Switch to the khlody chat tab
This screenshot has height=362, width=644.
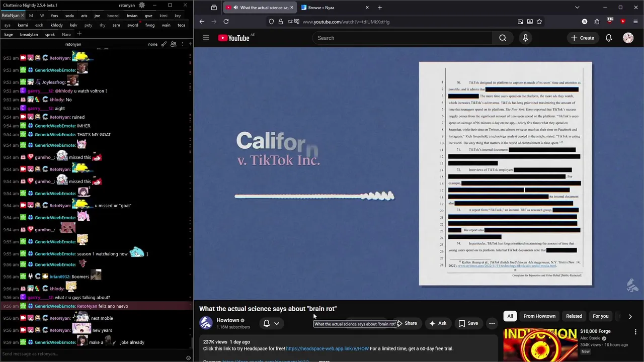56,25
